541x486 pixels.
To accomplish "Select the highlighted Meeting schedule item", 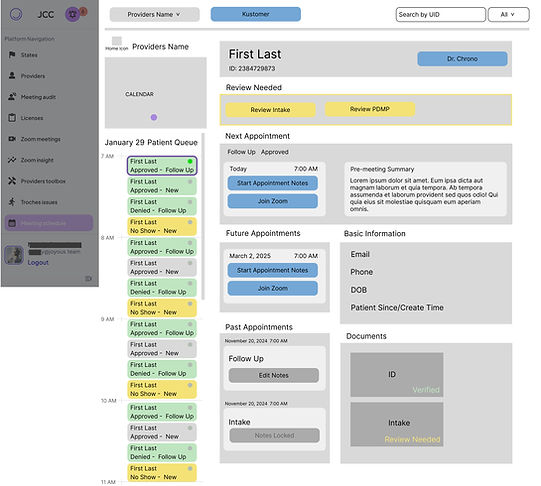I will (49, 223).
